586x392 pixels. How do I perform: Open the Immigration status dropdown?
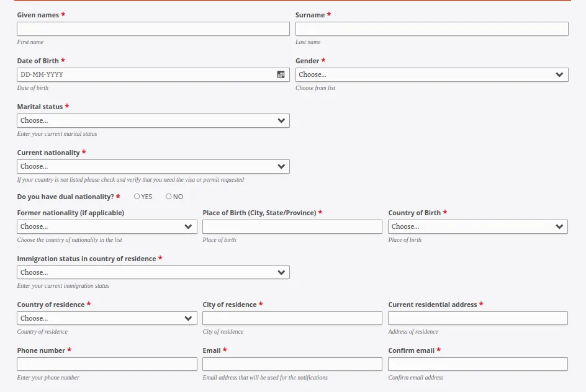[x=153, y=272]
